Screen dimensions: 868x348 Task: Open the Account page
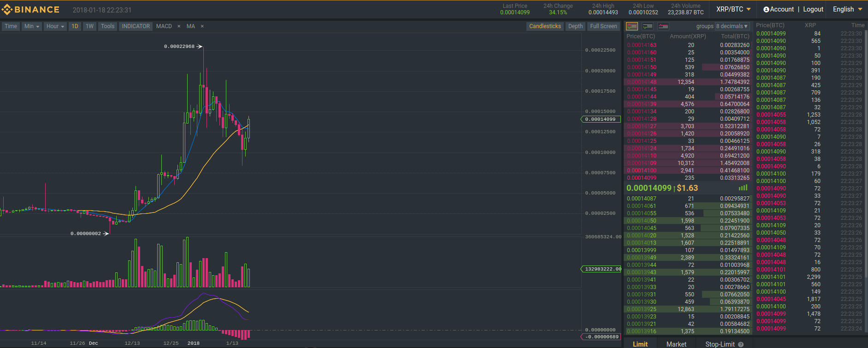pos(782,9)
